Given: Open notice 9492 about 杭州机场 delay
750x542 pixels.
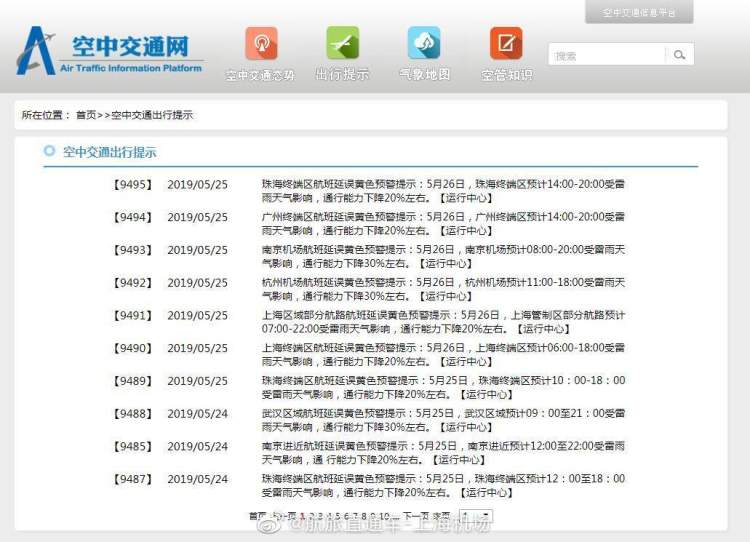Looking at the screenshot, I should pyautogui.click(x=443, y=290).
